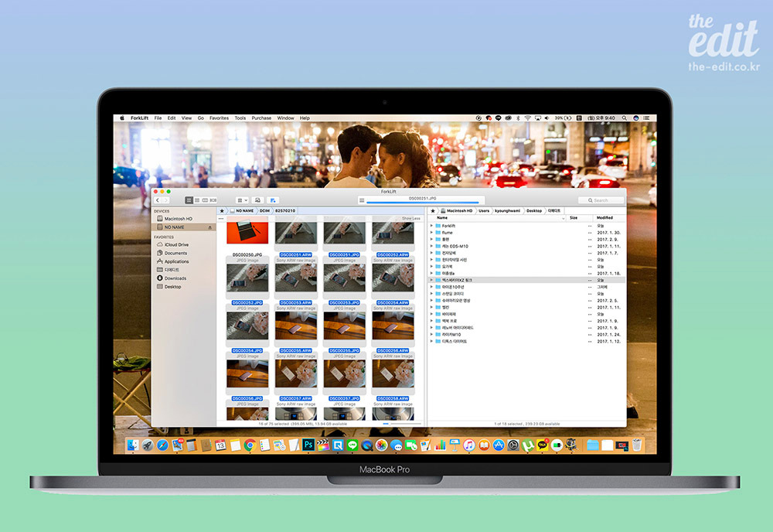Click the Search field in ForkLift
Image resolution: width=773 pixels, height=532 pixels.
601,200
